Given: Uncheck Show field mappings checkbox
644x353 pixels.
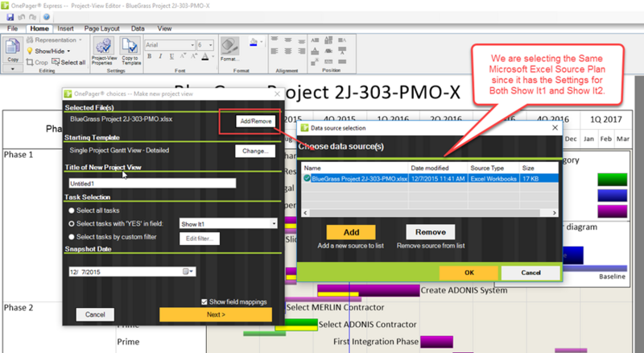Looking at the screenshot, I should click(204, 302).
